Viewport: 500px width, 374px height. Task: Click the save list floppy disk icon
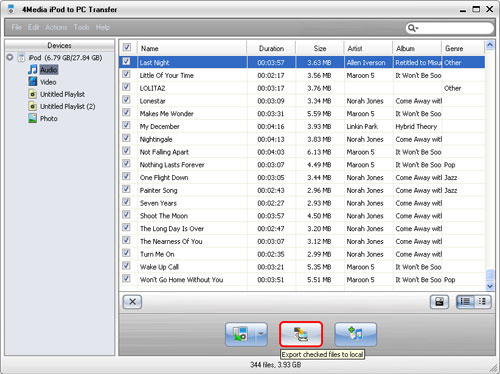coord(439,302)
